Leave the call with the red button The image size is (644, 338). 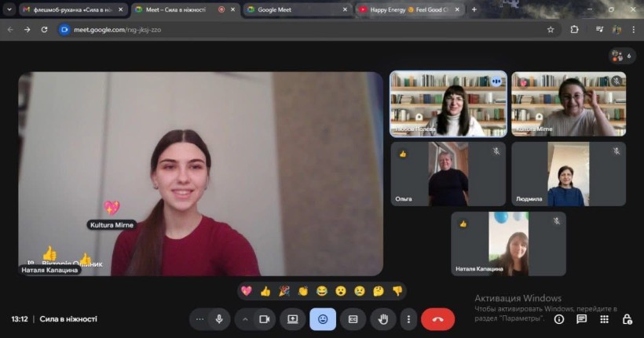(437, 319)
